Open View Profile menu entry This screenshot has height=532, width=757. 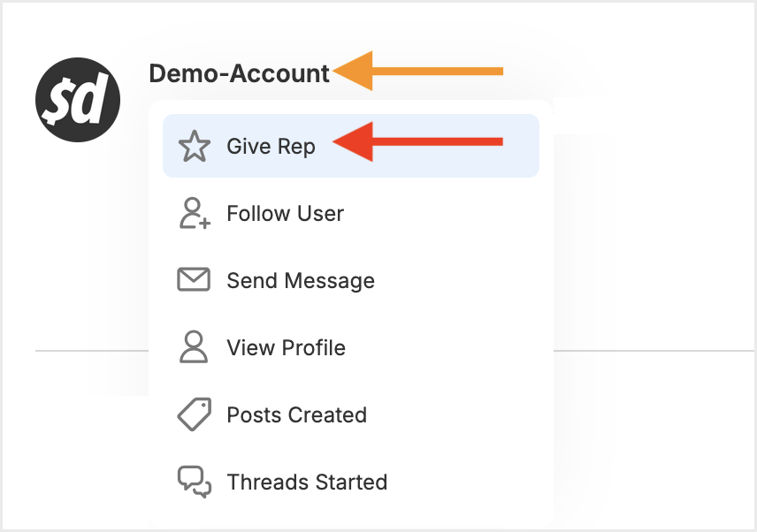pyautogui.click(x=286, y=348)
